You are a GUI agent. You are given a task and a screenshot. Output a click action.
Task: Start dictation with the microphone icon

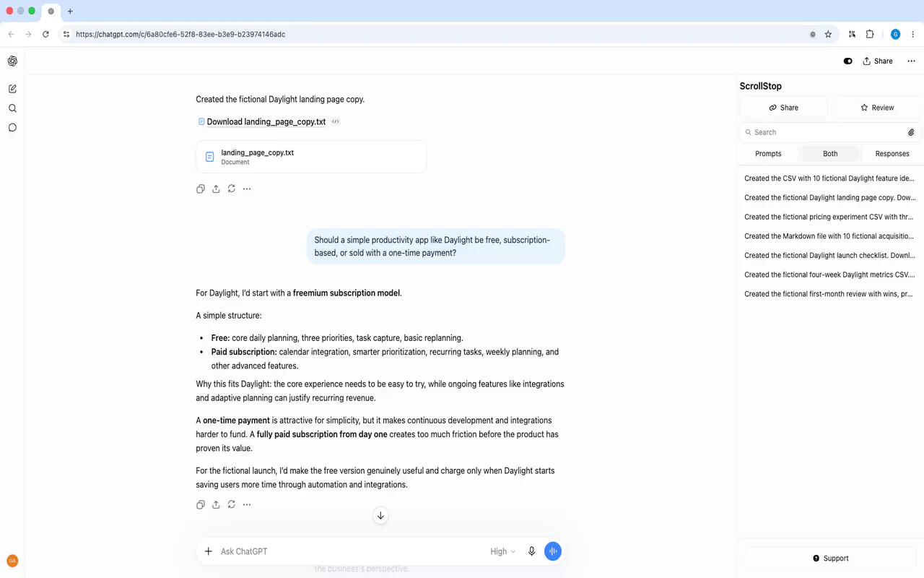(x=531, y=551)
